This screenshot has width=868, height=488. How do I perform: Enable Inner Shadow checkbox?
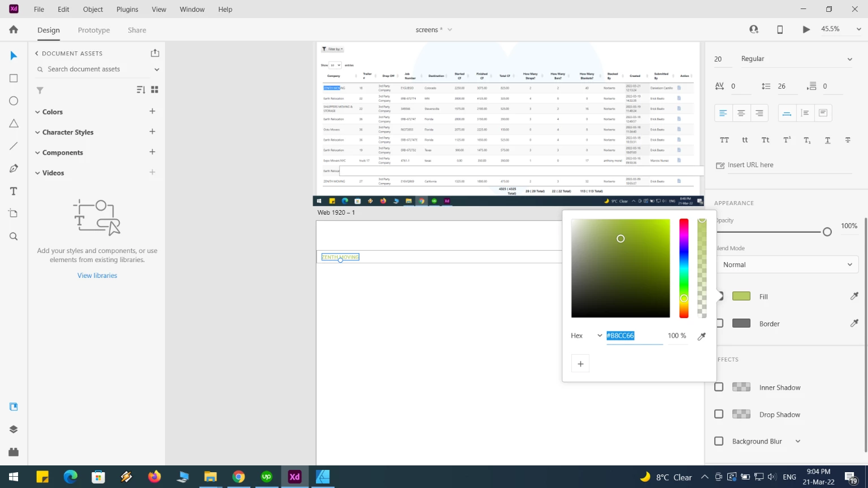point(719,387)
